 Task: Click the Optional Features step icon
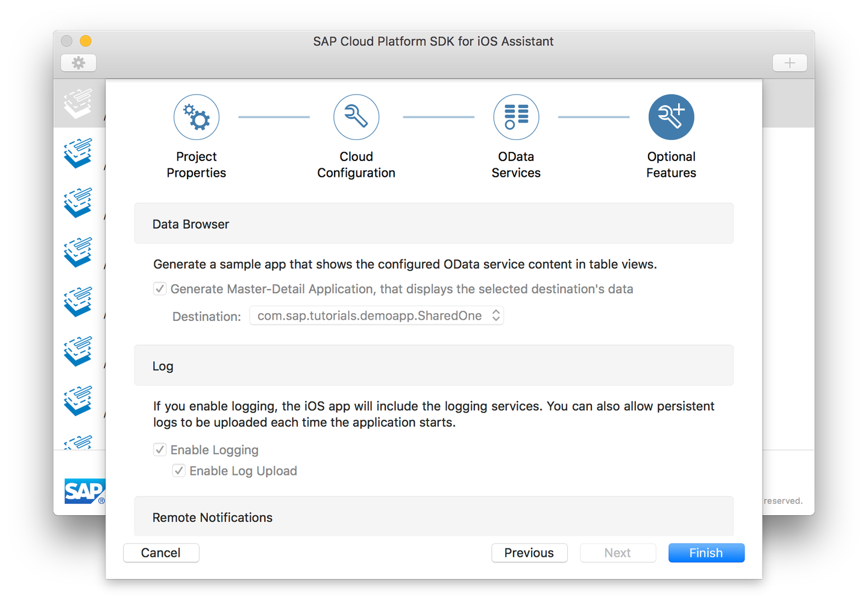[671, 117]
